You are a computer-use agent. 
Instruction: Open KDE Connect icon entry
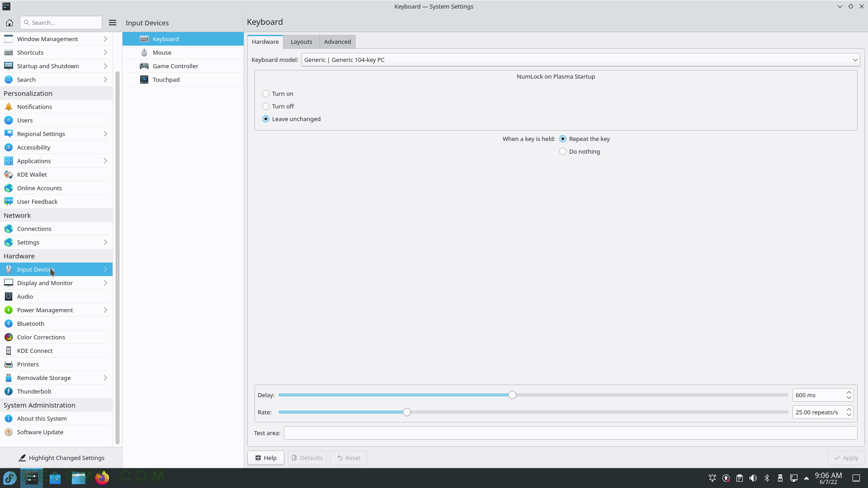[9, 351]
